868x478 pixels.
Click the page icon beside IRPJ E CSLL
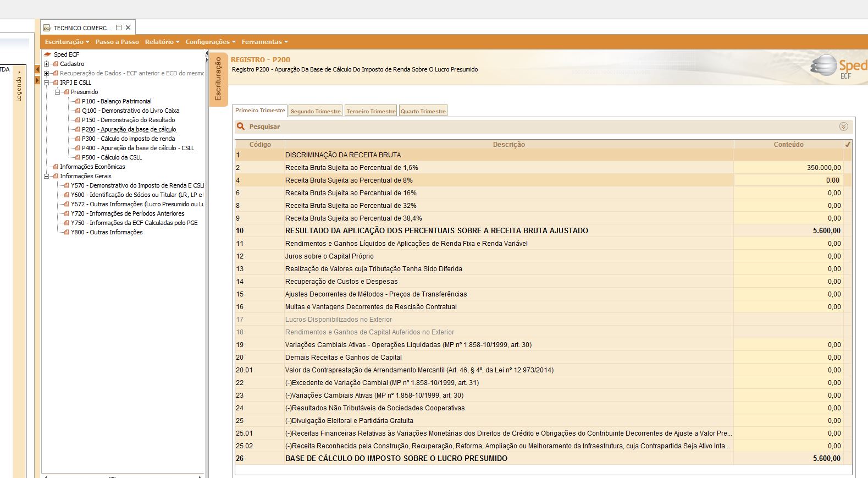coord(56,83)
